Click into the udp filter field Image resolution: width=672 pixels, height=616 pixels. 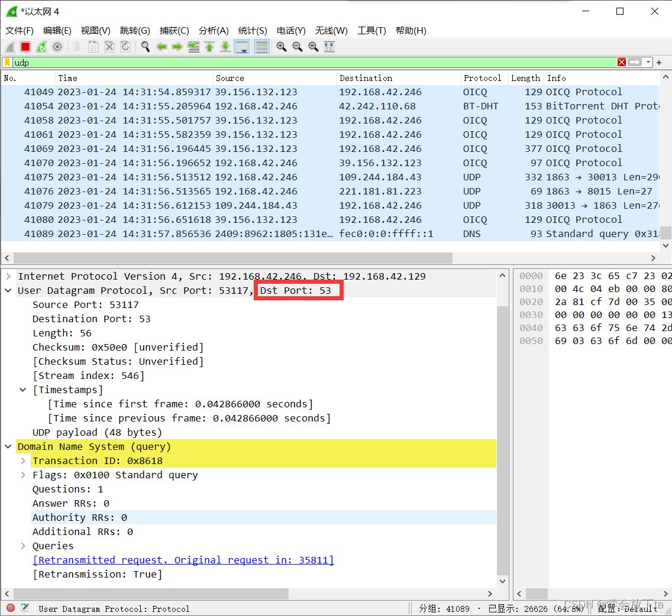(315, 63)
